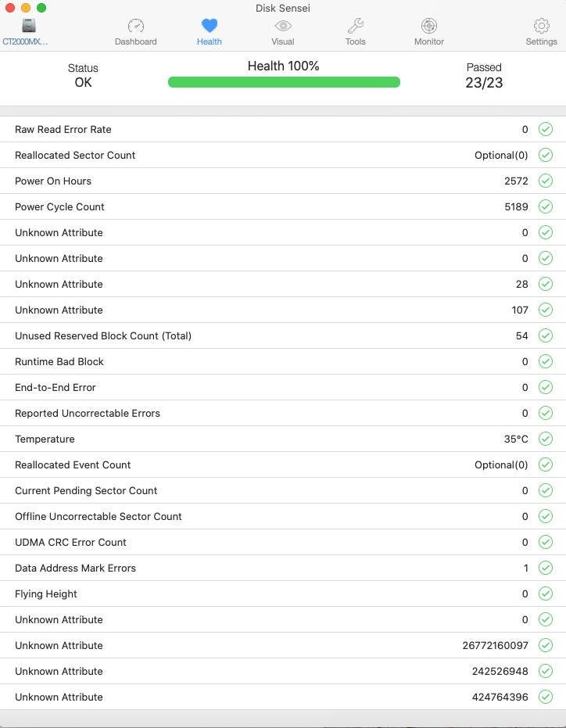The width and height of the screenshot is (566, 728).
Task: Select the Reallocated Sector Count attribute
Action: point(75,155)
